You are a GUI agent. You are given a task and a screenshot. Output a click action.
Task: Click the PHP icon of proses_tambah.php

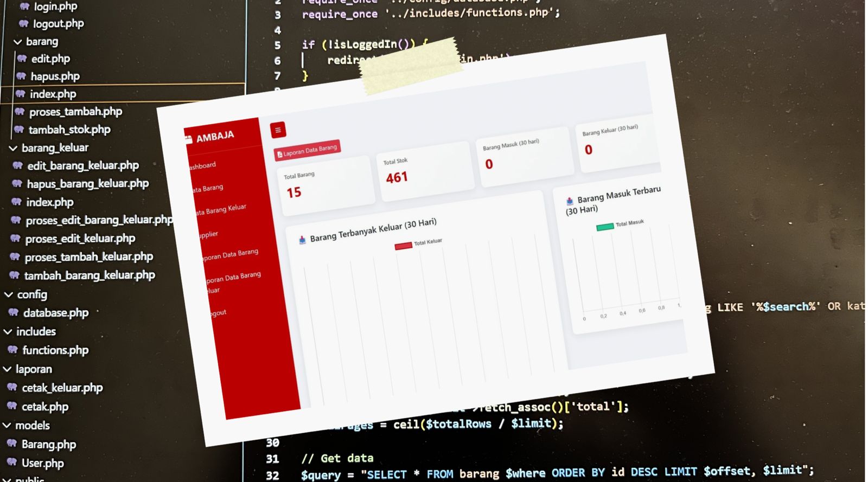point(20,112)
